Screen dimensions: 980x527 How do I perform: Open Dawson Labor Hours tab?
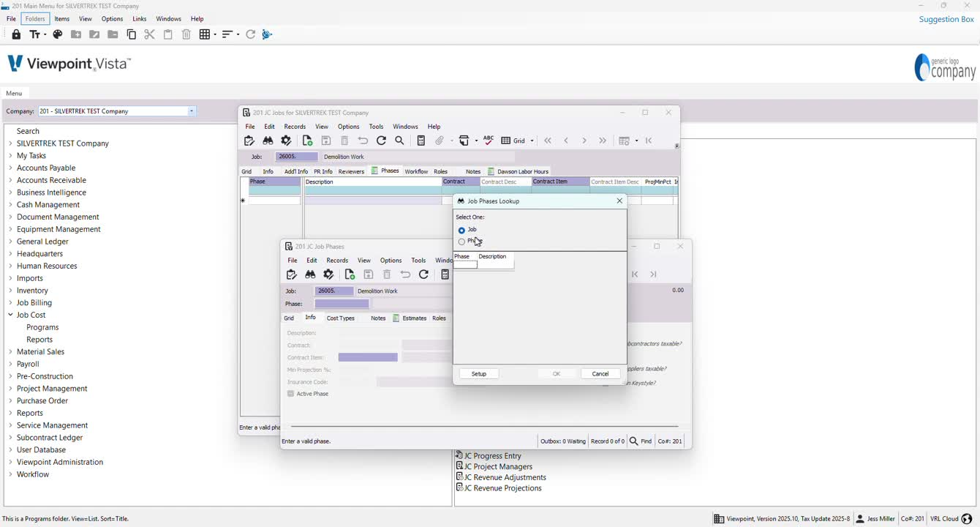point(519,171)
